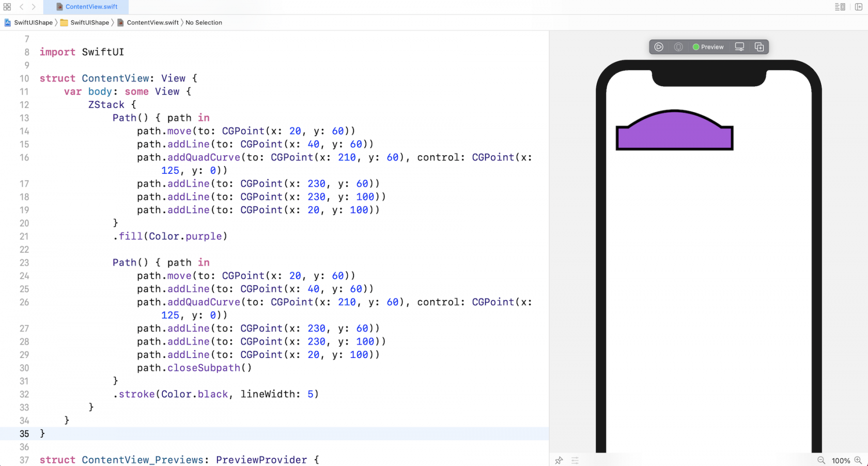Open the related items grid icon in jump bar

(x=7, y=7)
